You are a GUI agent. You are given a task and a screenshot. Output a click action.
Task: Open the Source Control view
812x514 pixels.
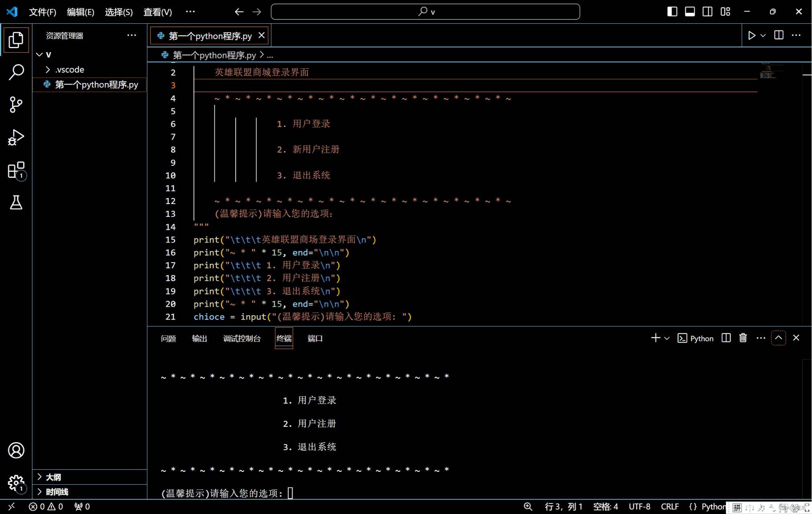click(16, 104)
